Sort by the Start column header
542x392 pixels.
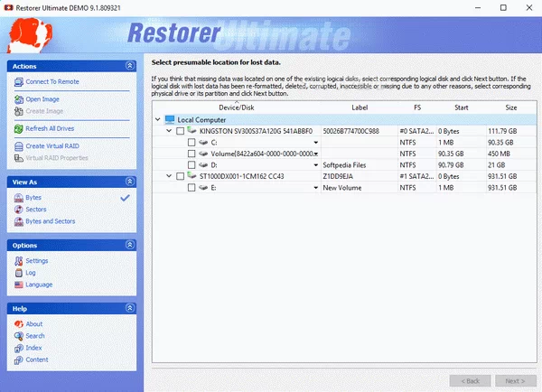click(x=461, y=107)
